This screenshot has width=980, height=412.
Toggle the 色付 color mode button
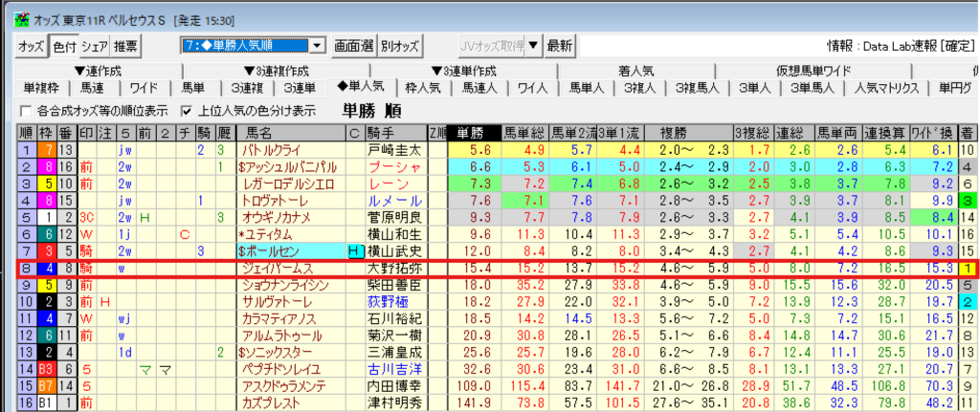pyautogui.click(x=63, y=45)
